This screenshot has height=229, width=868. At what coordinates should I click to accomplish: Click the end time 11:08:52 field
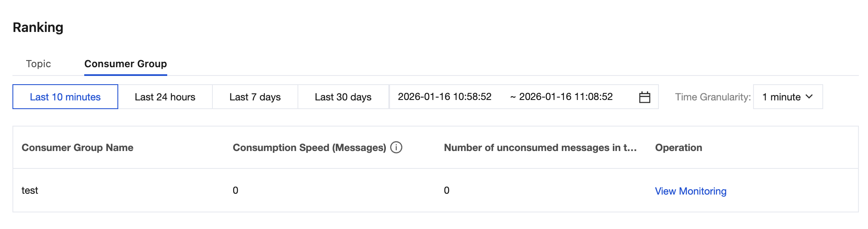pos(566,97)
